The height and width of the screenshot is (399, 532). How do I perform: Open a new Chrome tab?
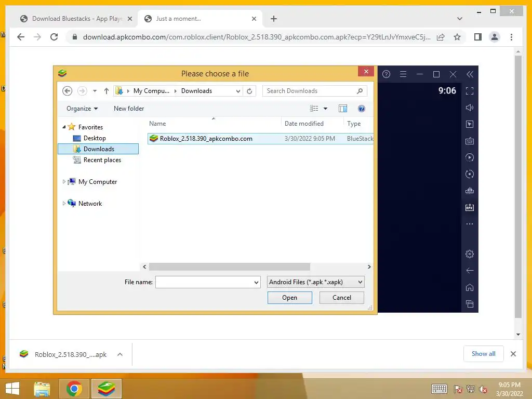tap(273, 19)
